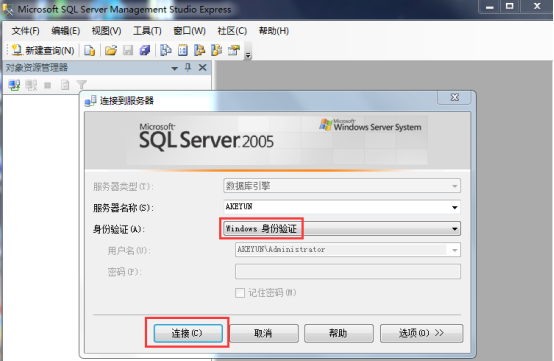554x361 pixels.
Task: Open the 文件(F) menu
Action: pyautogui.click(x=25, y=31)
